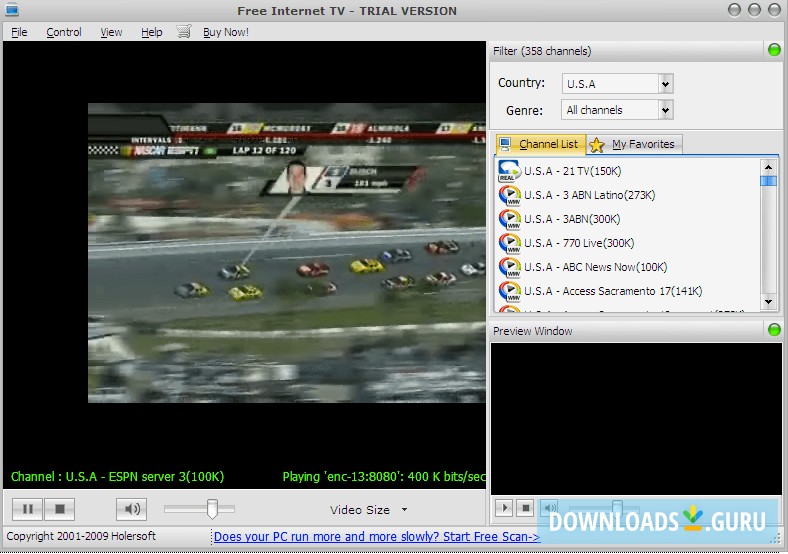
Task: Open the File menu
Action: pos(19,32)
